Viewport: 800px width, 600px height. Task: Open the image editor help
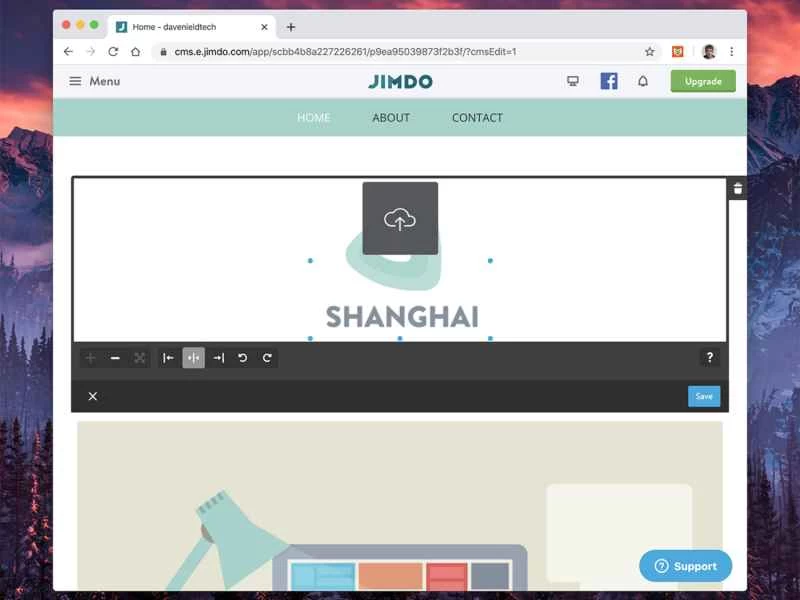pyautogui.click(x=710, y=358)
